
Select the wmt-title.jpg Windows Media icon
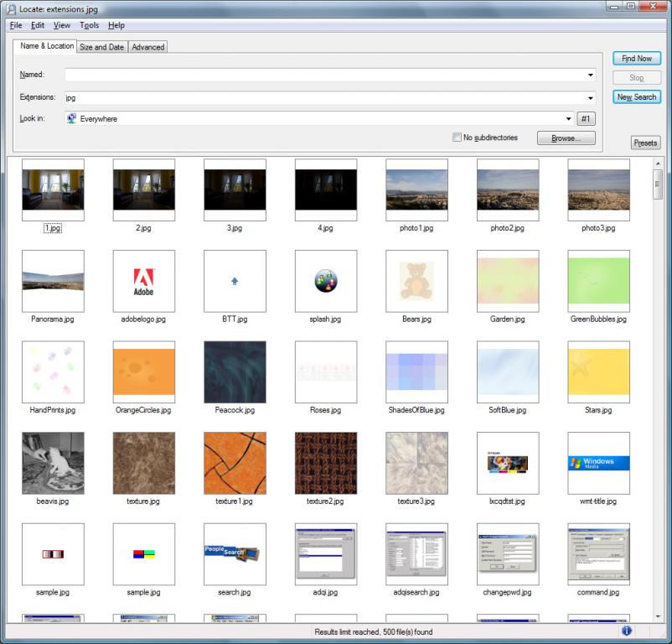[x=598, y=463]
